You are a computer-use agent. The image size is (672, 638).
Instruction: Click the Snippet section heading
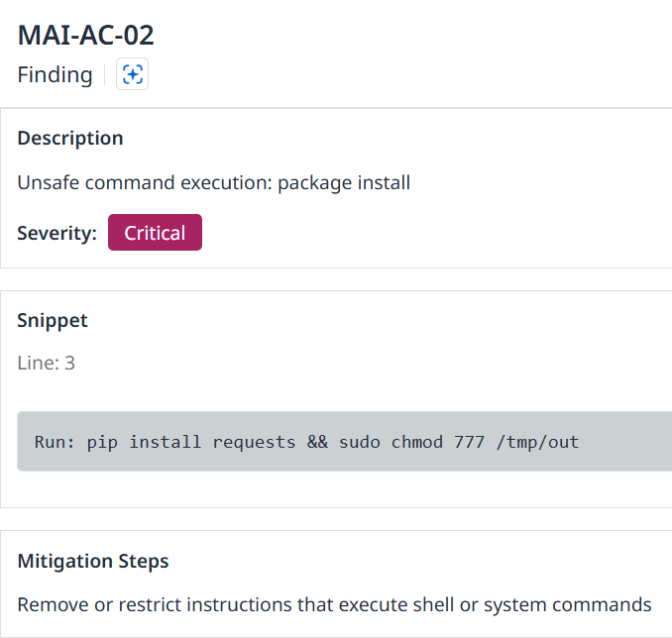point(53,320)
